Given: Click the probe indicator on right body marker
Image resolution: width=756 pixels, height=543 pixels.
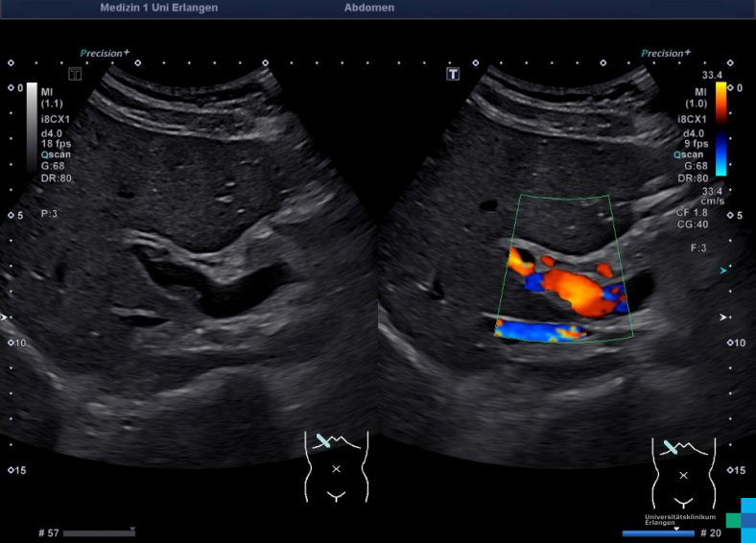Looking at the screenshot, I should tap(672, 446).
